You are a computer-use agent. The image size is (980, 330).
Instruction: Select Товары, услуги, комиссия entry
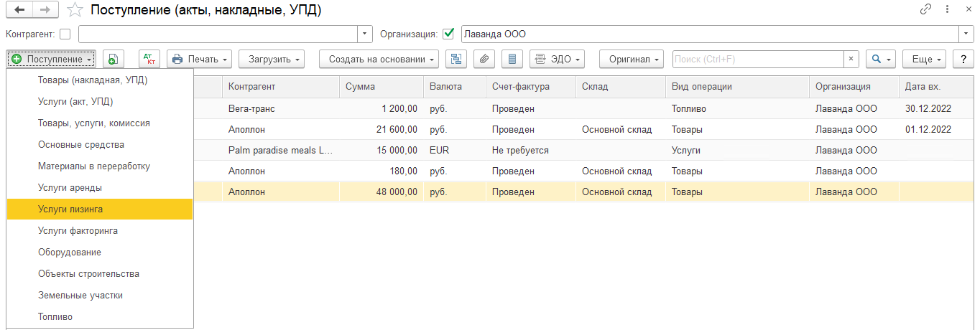[100, 123]
